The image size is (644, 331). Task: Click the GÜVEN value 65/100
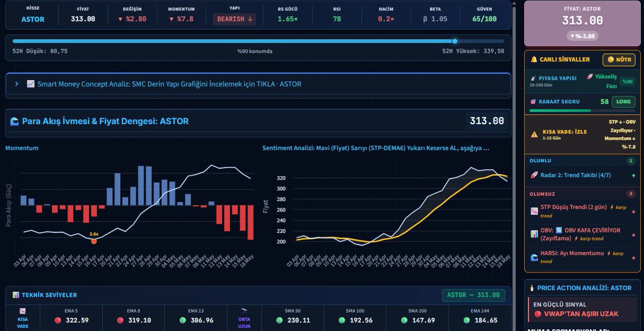tap(484, 19)
